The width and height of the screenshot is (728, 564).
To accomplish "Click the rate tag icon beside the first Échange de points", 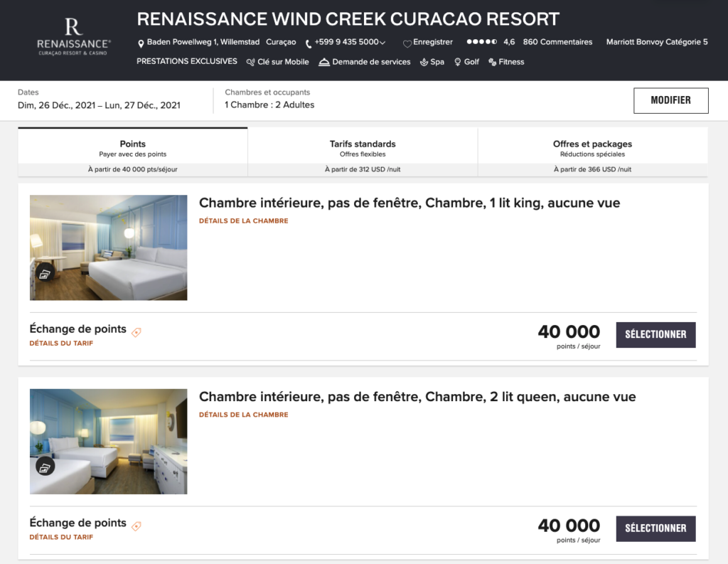I will pyautogui.click(x=136, y=331).
